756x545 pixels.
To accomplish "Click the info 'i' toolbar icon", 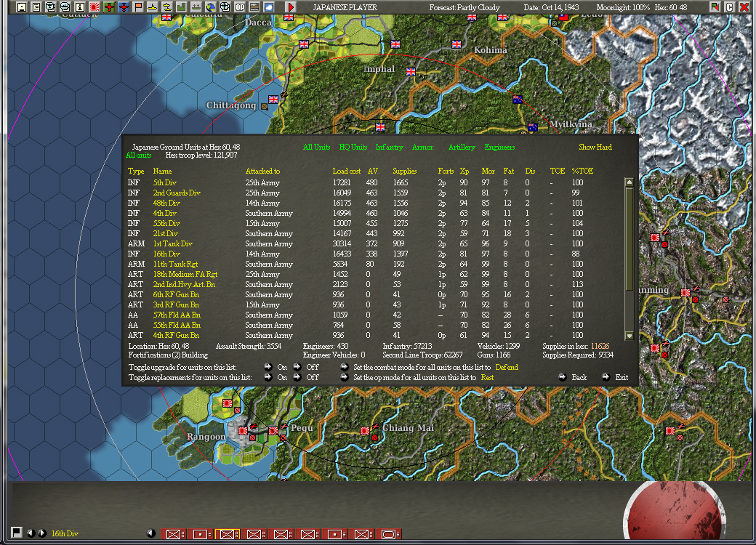I will click(x=79, y=7).
